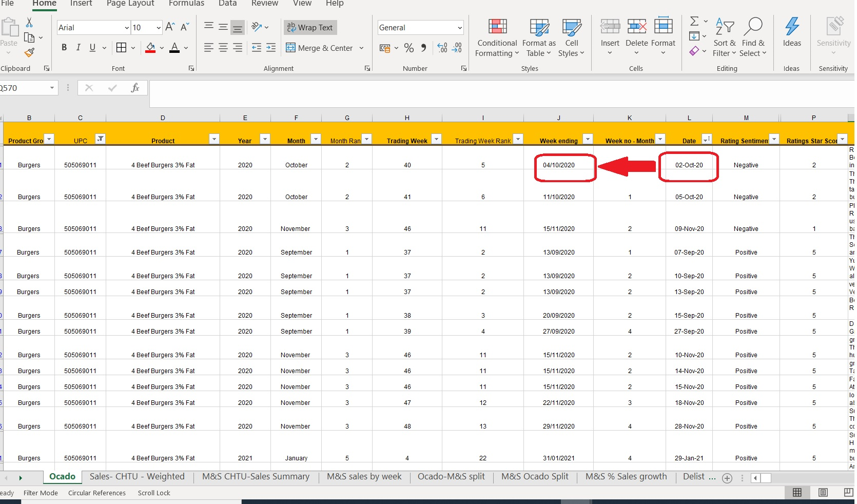
Task: Open the Product column filter dropdown
Action: [214, 139]
